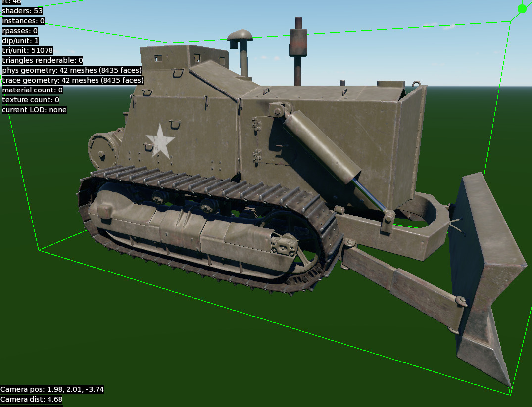Click the 'shaders: 53' stat line
The image size is (532, 407).
pos(22,11)
